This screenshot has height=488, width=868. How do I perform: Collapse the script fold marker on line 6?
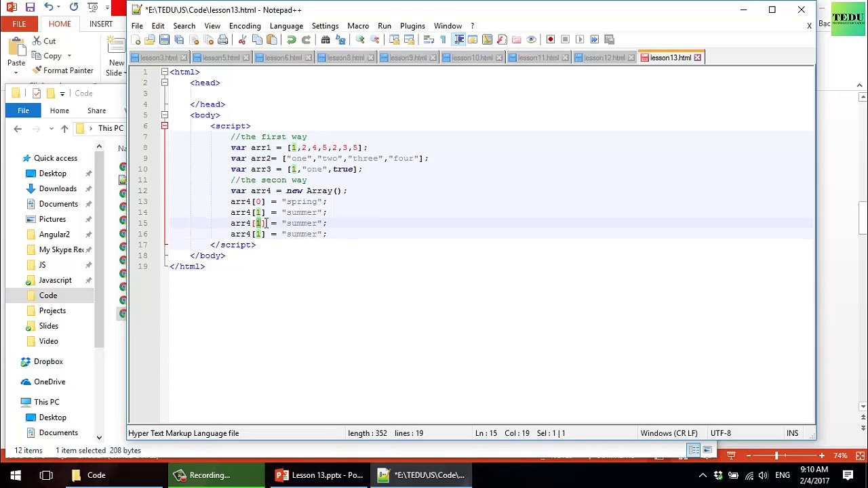pos(164,126)
